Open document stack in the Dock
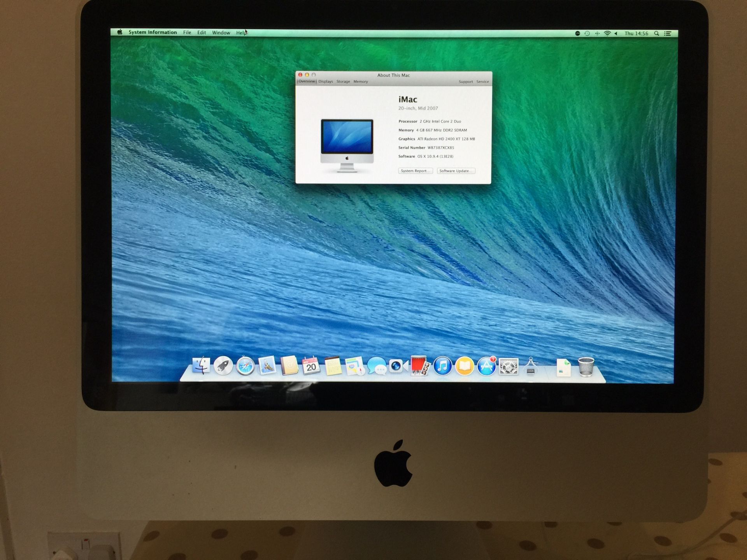 pos(564,367)
